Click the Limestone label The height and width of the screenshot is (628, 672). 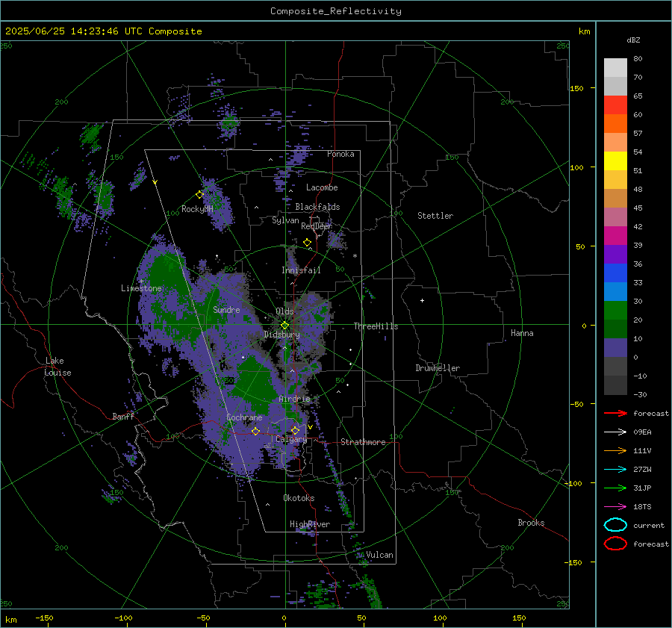[x=141, y=288]
